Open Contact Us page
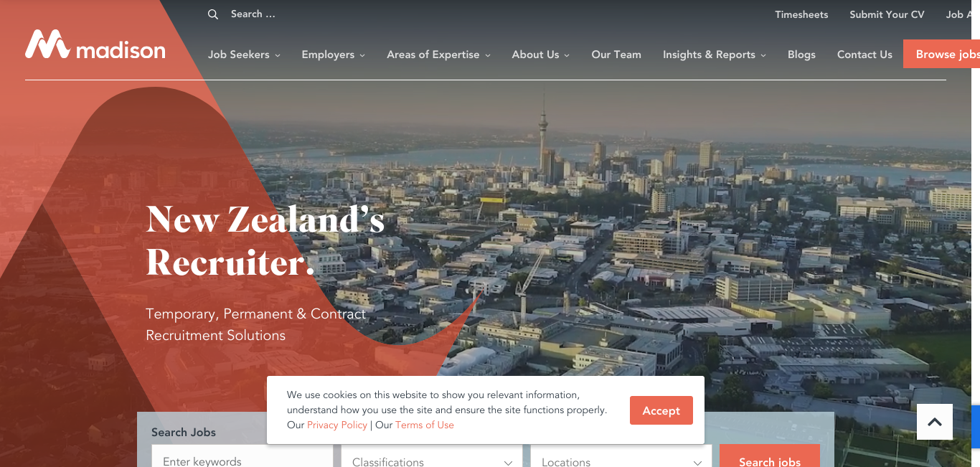The height and width of the screenshot is (467, 980). coord(864,55)
